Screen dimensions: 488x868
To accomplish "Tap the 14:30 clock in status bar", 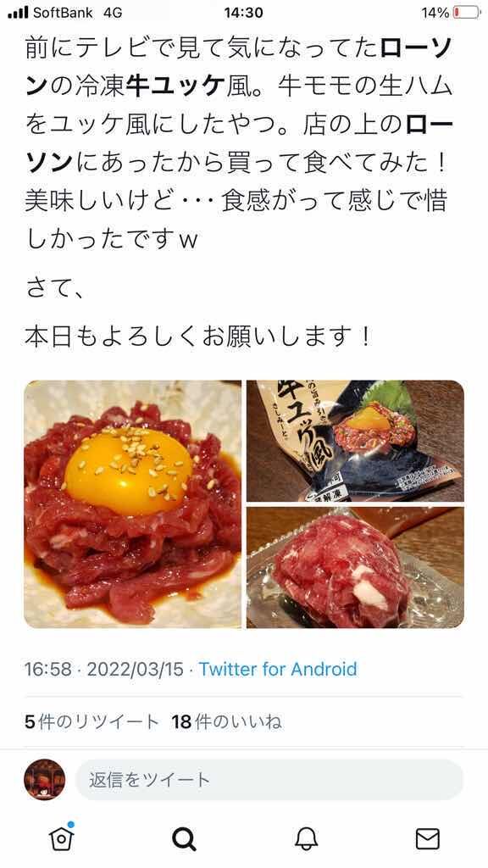I will [243, 12].
